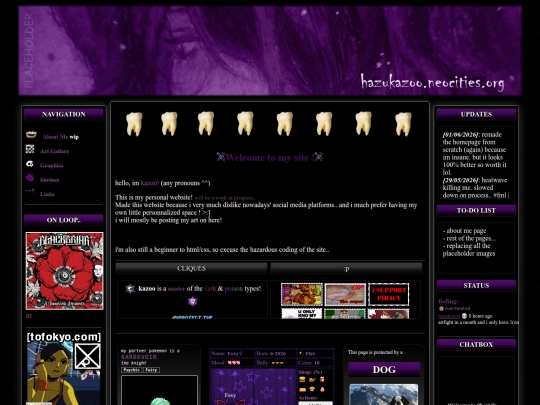Viewport: 540px width, 405px height.
Task: Click the overheated emoji in status
Action: point(441,309)
